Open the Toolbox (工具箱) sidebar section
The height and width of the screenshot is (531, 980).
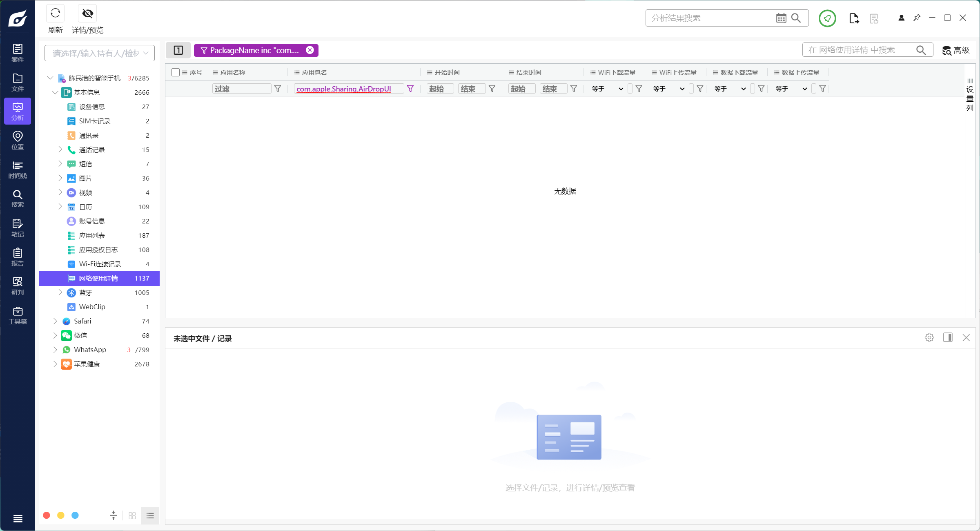pyautogui.click(x=18, y=315)
